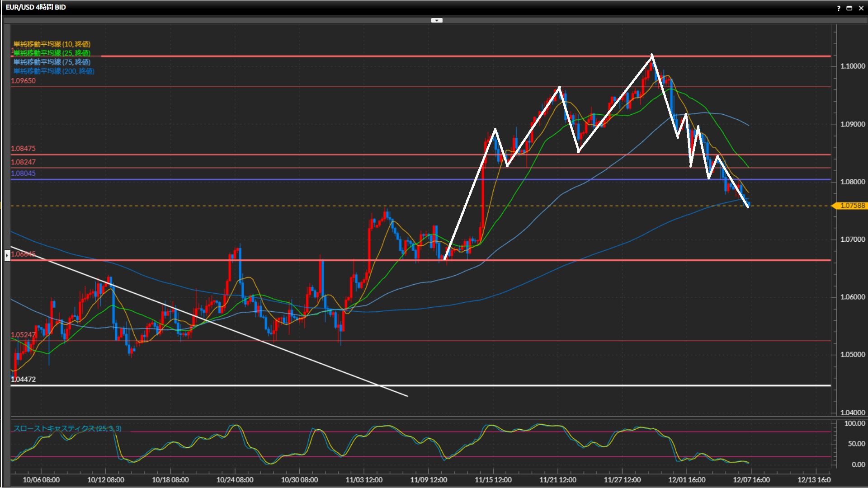
Task: Close the EUR/USD chart window
Action: 861,8
